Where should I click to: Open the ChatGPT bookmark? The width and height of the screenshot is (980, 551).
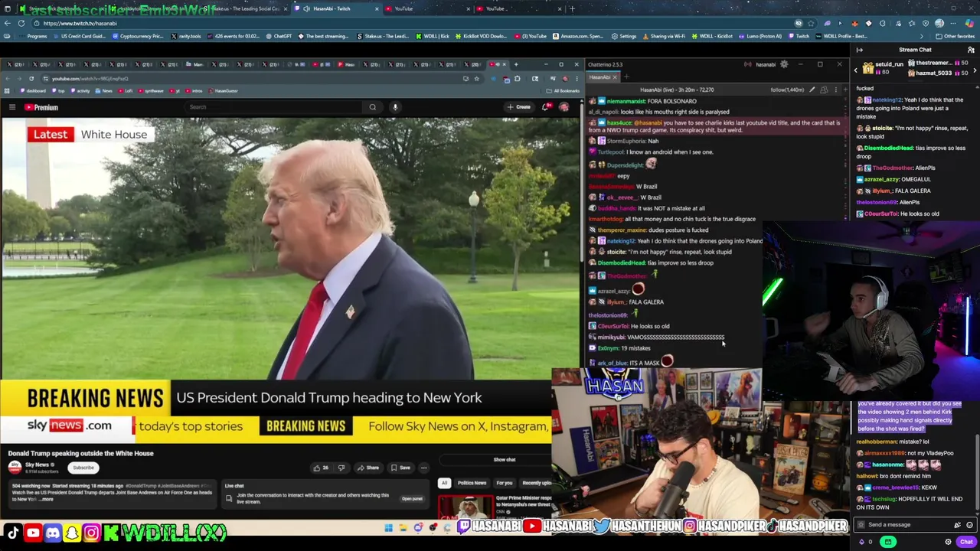click(279, 36)
